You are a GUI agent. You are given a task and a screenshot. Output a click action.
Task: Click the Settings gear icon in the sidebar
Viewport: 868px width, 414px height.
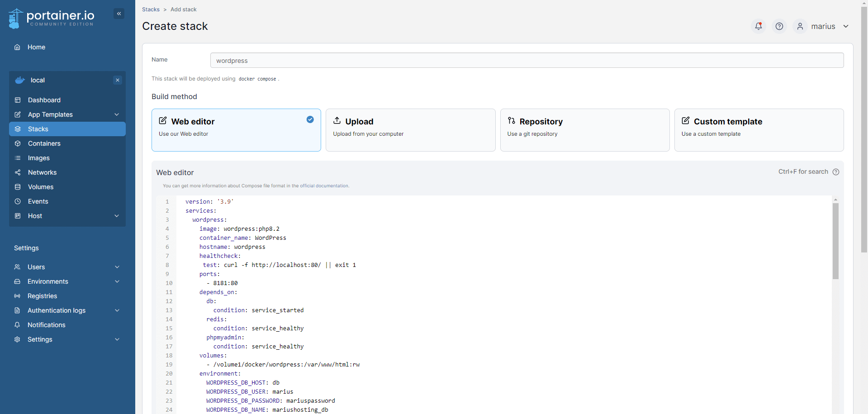(x=17, y=339)
